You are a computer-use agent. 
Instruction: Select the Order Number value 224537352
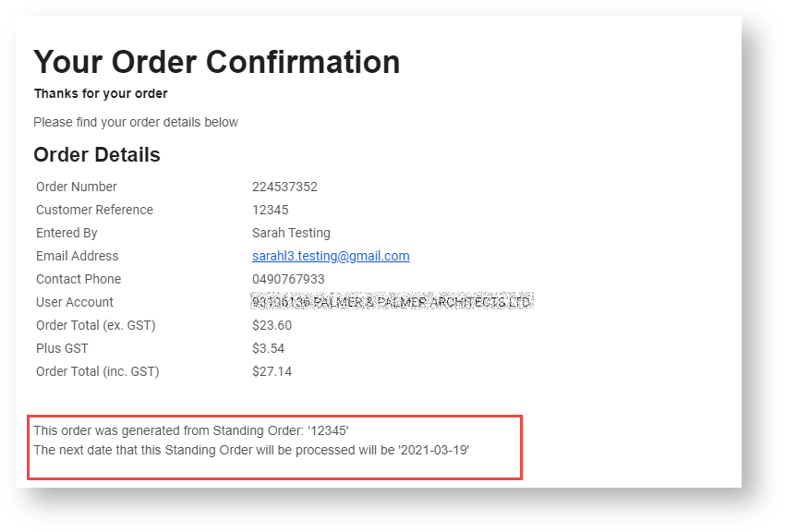tap(284, 187)
